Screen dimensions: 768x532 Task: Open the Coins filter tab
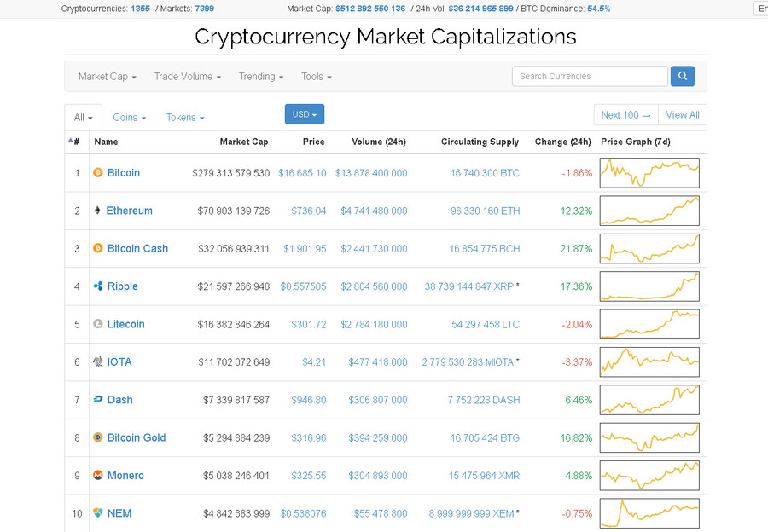pyautogui.click(x=130, y=118)
